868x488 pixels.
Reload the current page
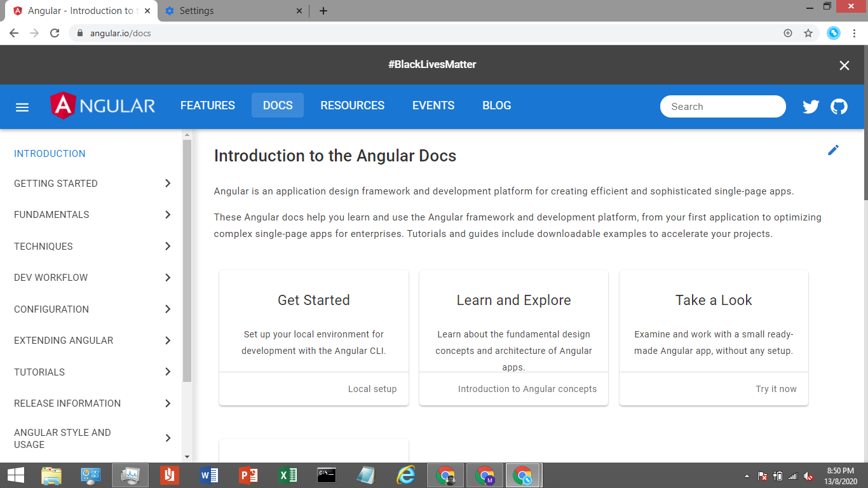coord(54,32)
